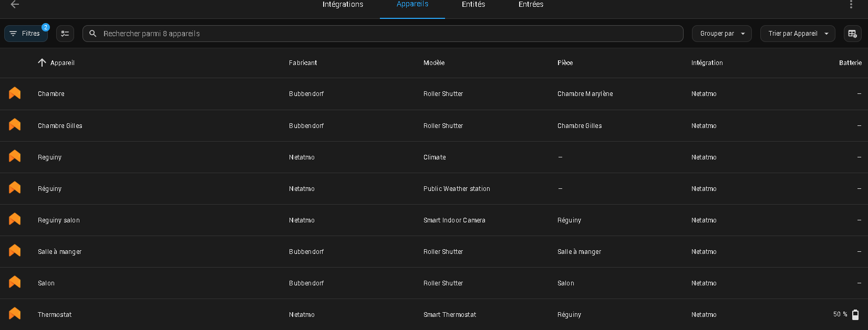Screen dimensions: 868x330
Task: Click the back arrow icon
Action: [15, 4]
